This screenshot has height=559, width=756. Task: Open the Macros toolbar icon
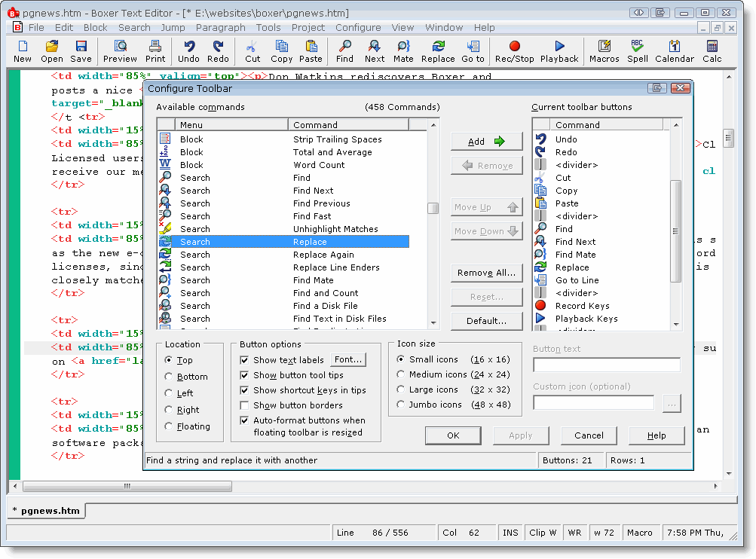point(604,51)
